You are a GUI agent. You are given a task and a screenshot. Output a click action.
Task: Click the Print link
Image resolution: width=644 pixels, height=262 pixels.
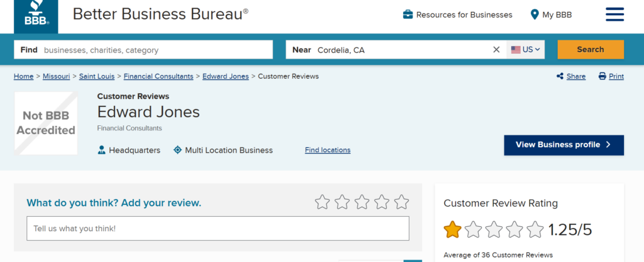pos(616,76)
